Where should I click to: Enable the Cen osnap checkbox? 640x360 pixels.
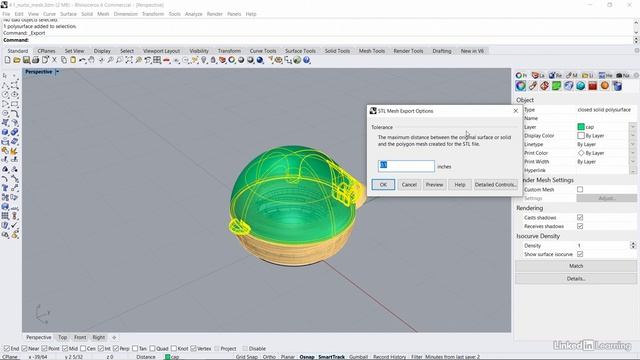coord(83,349)
